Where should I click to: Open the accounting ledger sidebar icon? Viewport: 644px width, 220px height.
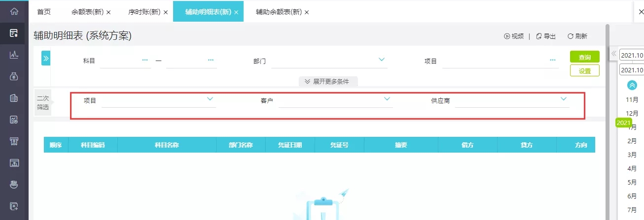pos(14,33)
